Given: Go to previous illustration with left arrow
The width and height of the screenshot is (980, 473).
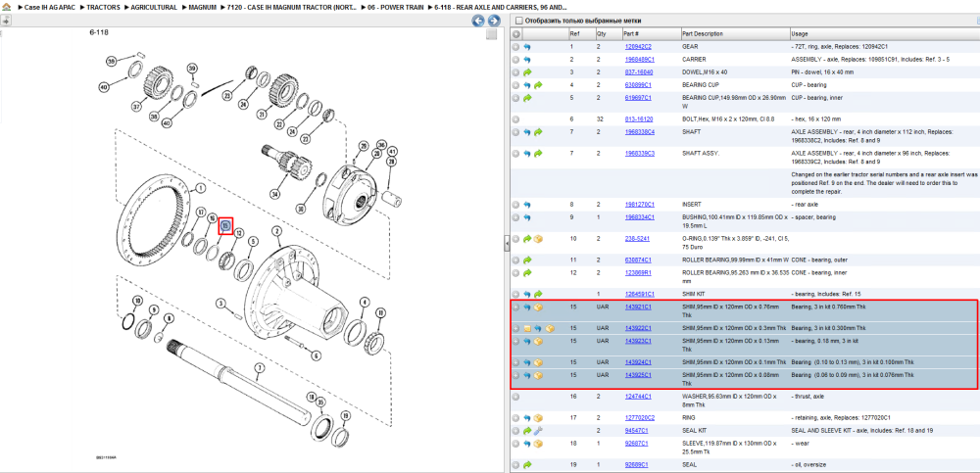Looking at the screenshot, I should coord(478,21).
